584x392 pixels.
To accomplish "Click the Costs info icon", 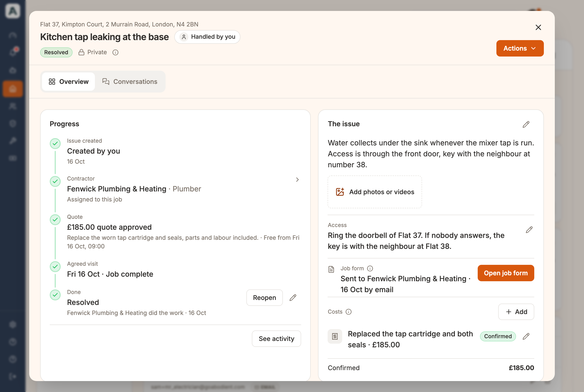I will (x=348, y=312).
